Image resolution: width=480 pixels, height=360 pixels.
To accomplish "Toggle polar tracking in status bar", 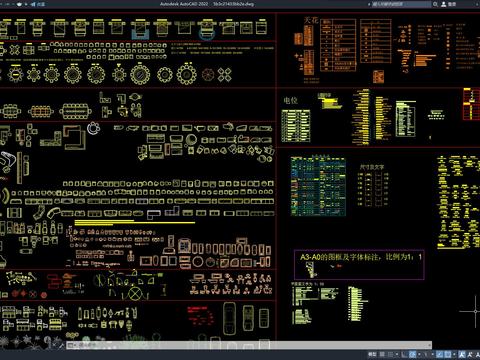I will tap(412, 354).
